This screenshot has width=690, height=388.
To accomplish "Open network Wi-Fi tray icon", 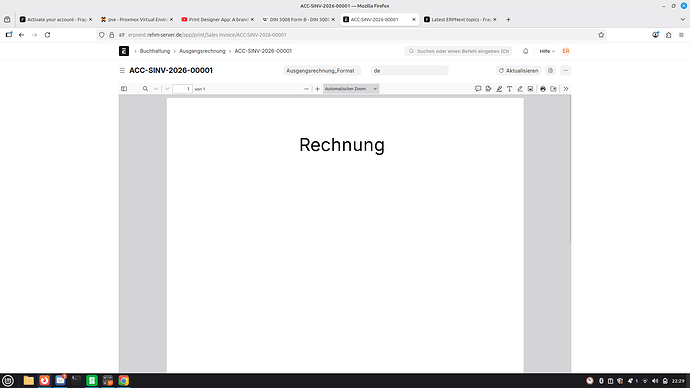I will (645, 381).
